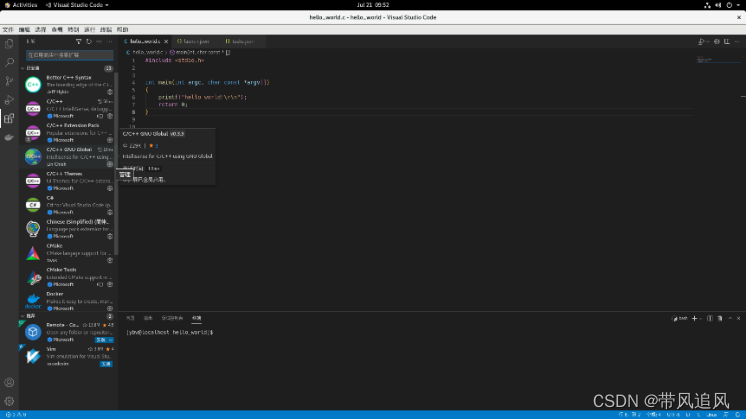746x420 pixels.
Task: Maximize terminal panel with up chevron
Action: (x=730, y=318)
